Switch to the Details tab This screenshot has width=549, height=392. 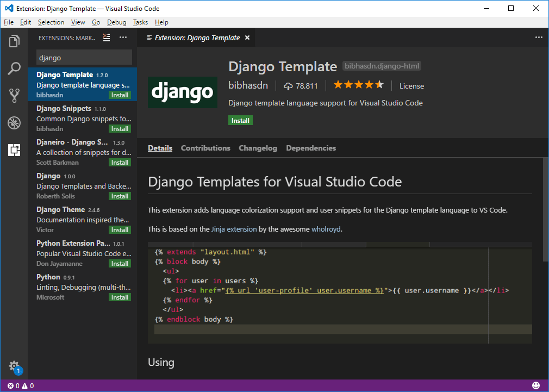pyautogui.click(x=160, y=148)
